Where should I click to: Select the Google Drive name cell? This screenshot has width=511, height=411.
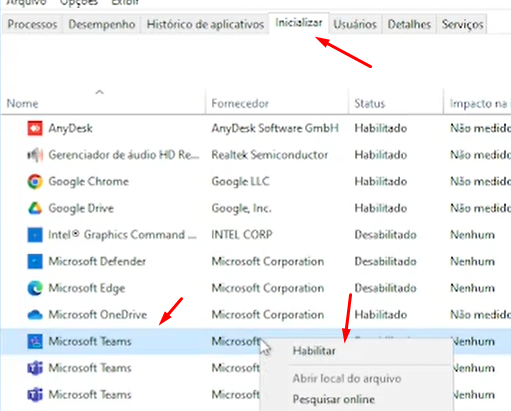click(x=81, y=208)
